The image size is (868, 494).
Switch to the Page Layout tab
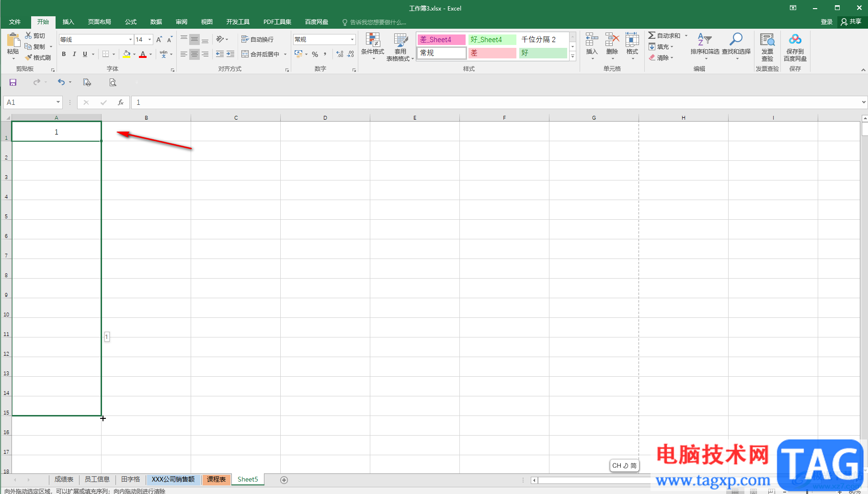[99, 22]
